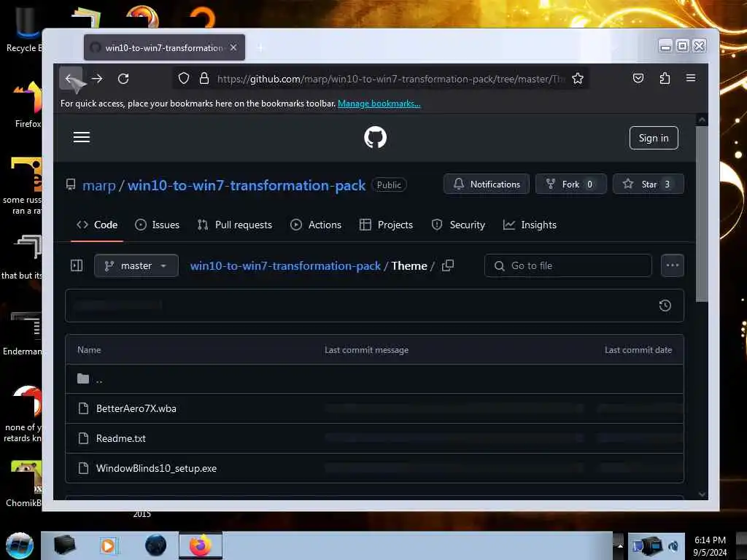The image size is (747, 560).
Task: Show hidden system tray icons arrow
Action: [x=619, y=545]
